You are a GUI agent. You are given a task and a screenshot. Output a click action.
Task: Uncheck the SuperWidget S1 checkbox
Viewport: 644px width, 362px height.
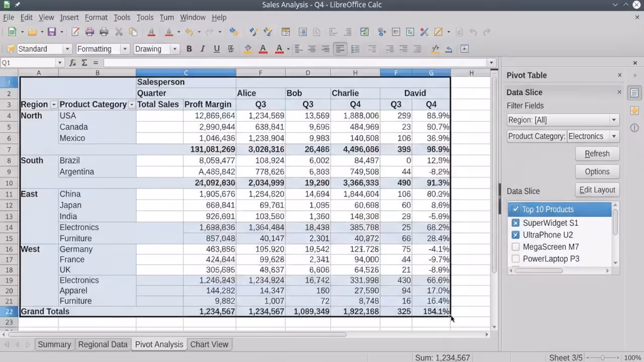[516, 223]
